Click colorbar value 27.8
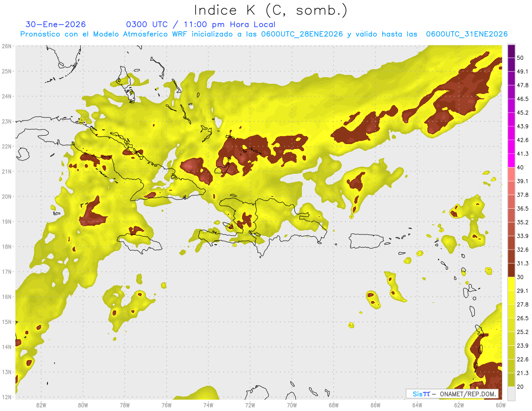The height and width of the screenshot is (411, 532). click(x=523, y=305)
